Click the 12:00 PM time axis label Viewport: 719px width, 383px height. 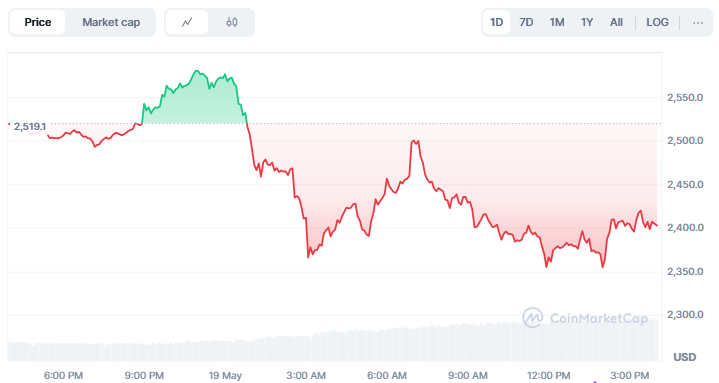[548, 375]
